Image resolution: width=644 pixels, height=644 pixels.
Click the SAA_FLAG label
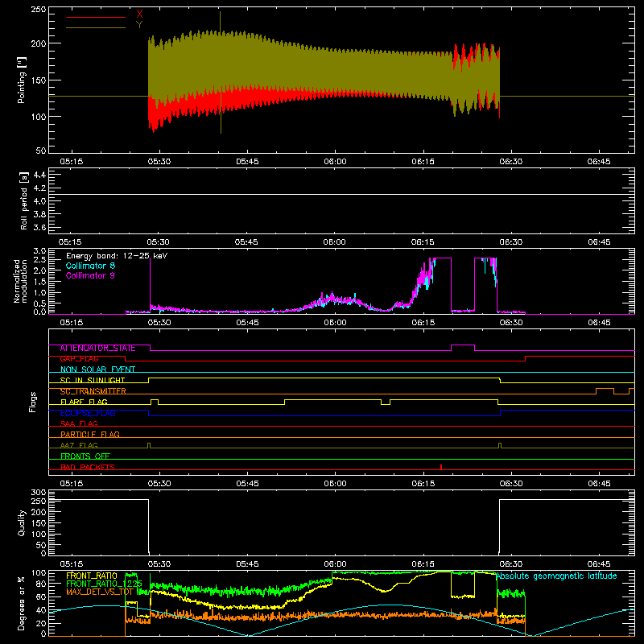coord(79,423)
